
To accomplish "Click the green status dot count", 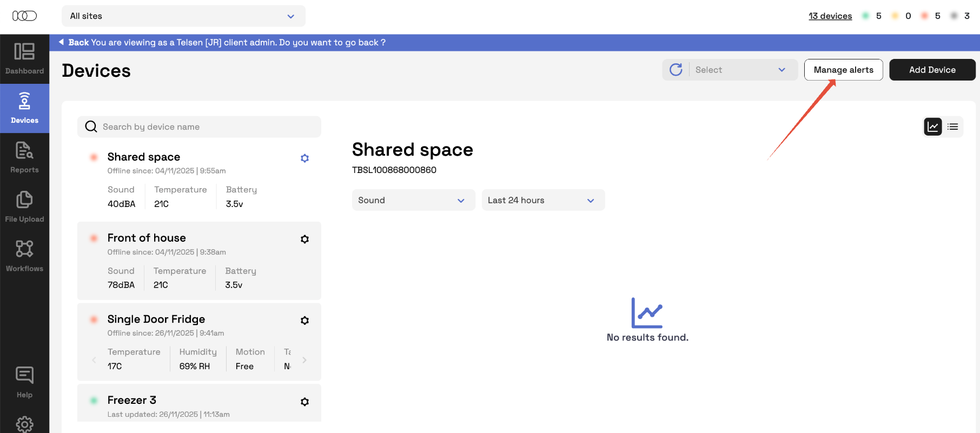I will coord(872,16).
